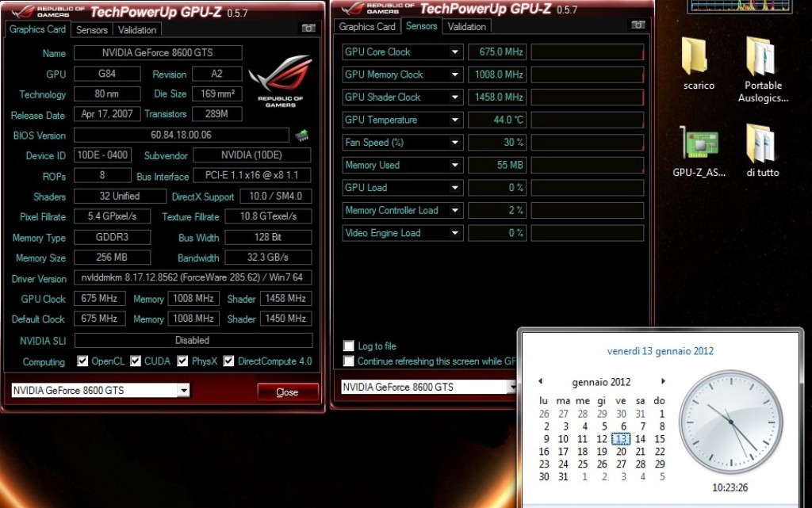812x508 pixels.
Task: Toggle the CUDA checkbox
Action: 135,361
